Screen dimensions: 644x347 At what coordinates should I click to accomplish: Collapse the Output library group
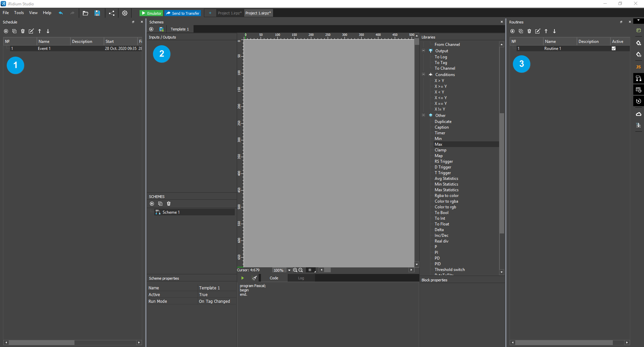(423, 51)
